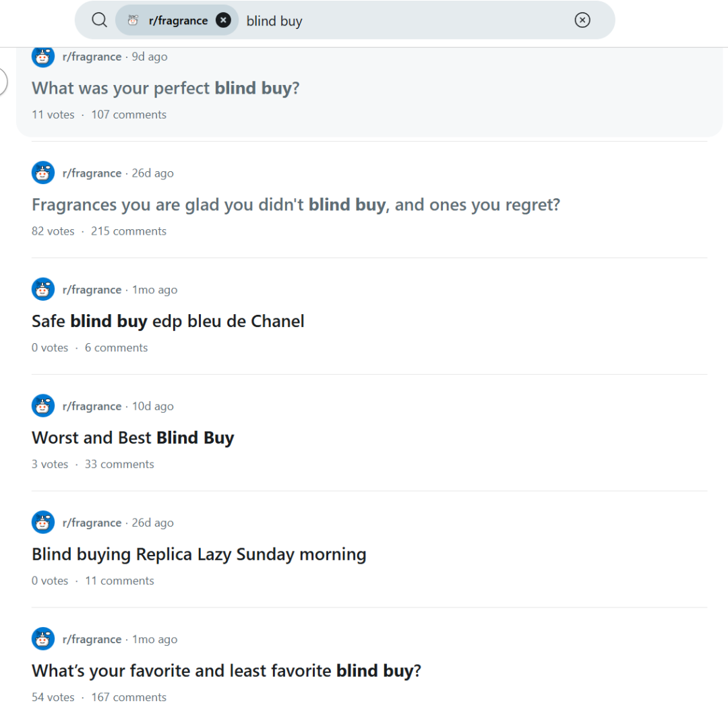Open the avatar on 'What was your perfect blind buy?' post
This screenshot has height=714, width=728.
point(43,57)
